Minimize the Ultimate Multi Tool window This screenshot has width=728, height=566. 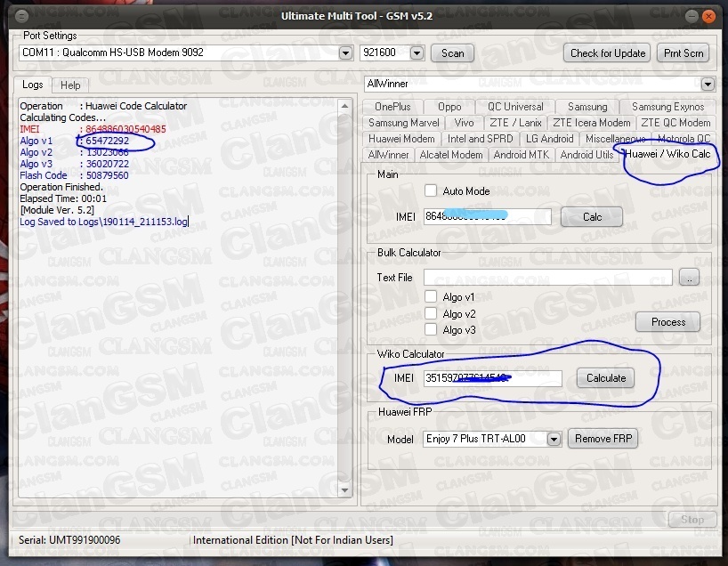tap(692, 17)
